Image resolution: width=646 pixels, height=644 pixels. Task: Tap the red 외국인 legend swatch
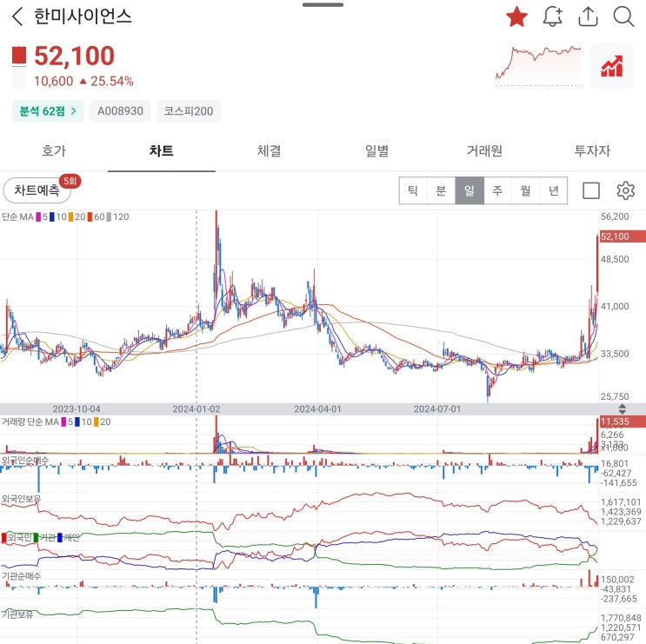pyautogui.click(x=4, y=537)
